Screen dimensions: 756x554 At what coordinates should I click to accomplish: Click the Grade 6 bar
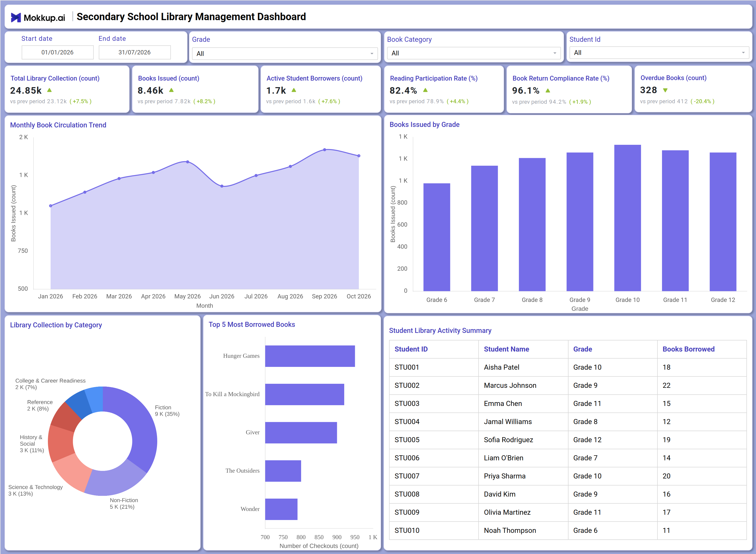coord(436,237)
